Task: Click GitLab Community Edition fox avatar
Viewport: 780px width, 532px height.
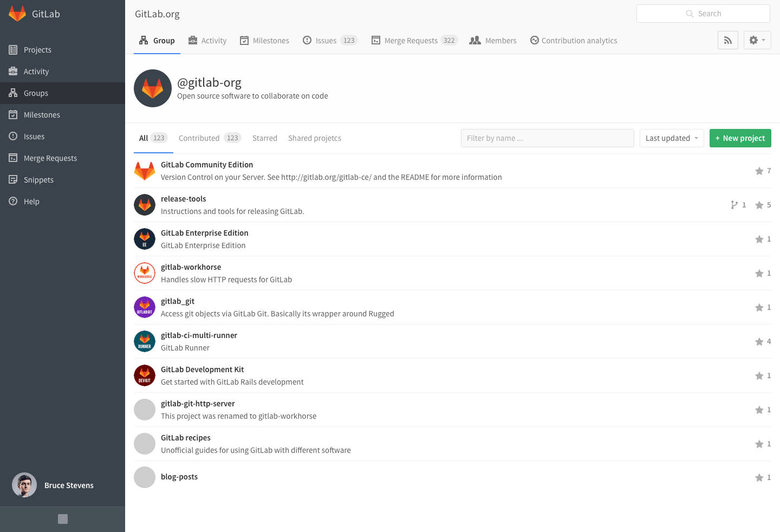Action: coord(145,171)
